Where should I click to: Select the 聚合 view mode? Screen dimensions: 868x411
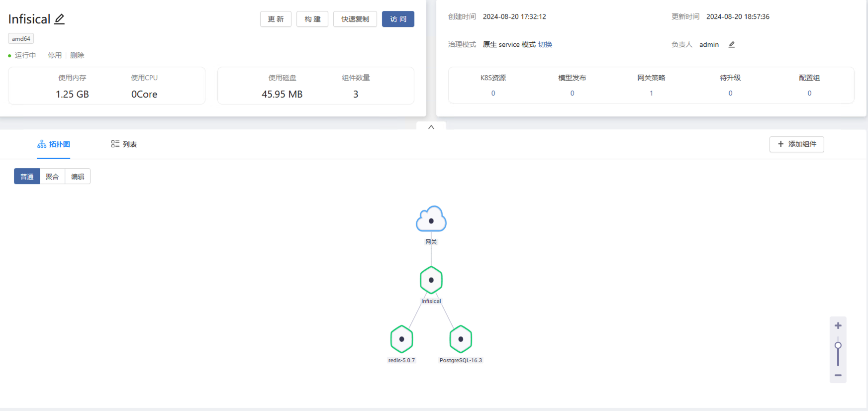[52, 177]
